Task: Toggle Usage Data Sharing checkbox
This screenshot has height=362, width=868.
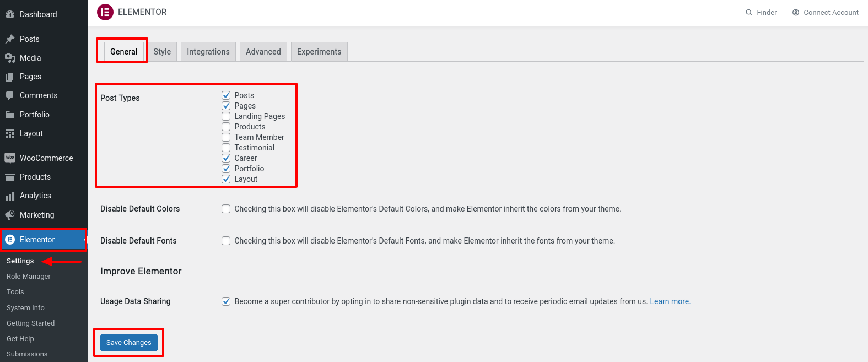Action: 226,301
